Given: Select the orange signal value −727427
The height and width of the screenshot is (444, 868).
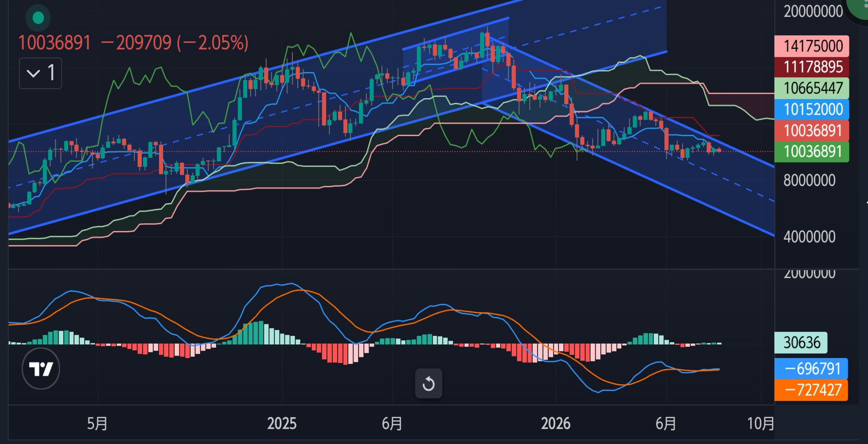Looking at the screenshot, I should [811, 390].
